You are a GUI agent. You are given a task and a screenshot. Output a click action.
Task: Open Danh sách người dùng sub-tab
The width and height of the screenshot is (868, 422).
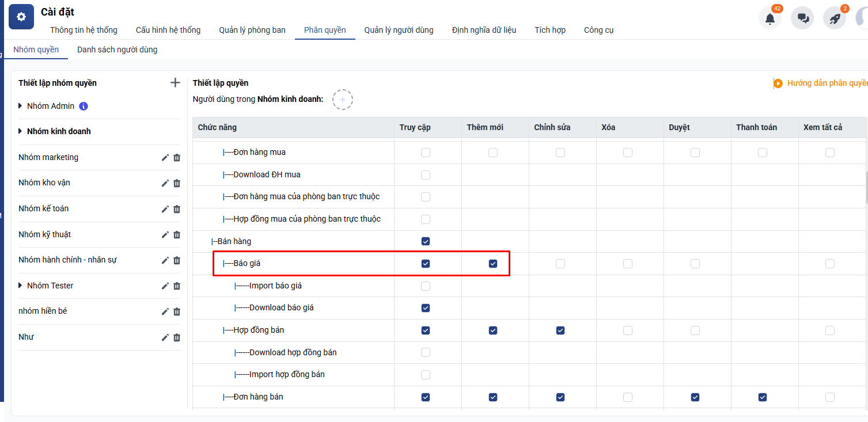117,50
